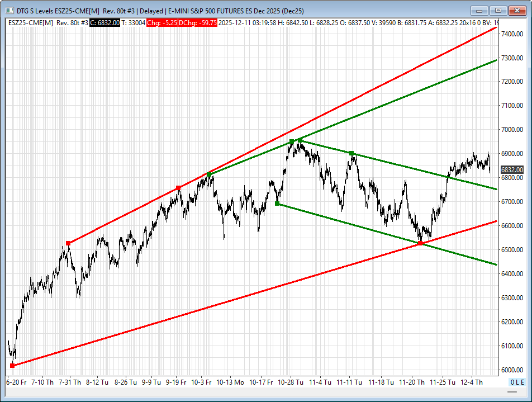
Task: Click the 'H: 6842.50' header value
Action: [293, 23]
